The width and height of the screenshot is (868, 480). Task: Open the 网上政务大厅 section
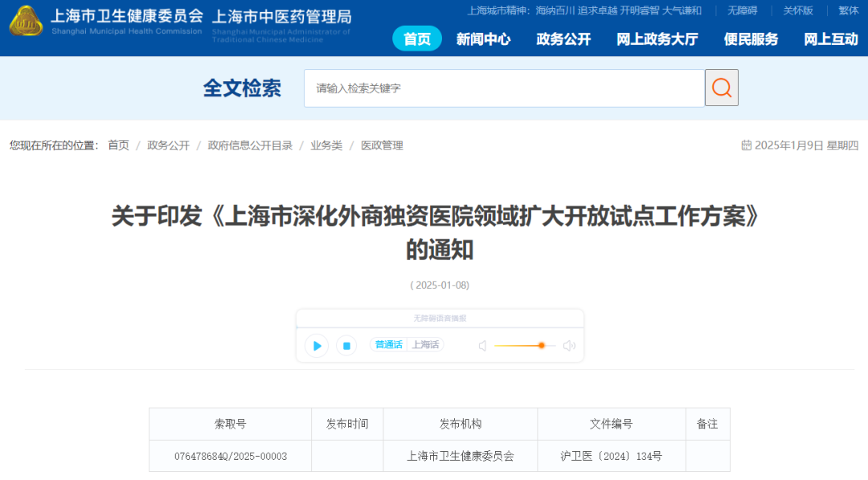(x=657, y=39)
